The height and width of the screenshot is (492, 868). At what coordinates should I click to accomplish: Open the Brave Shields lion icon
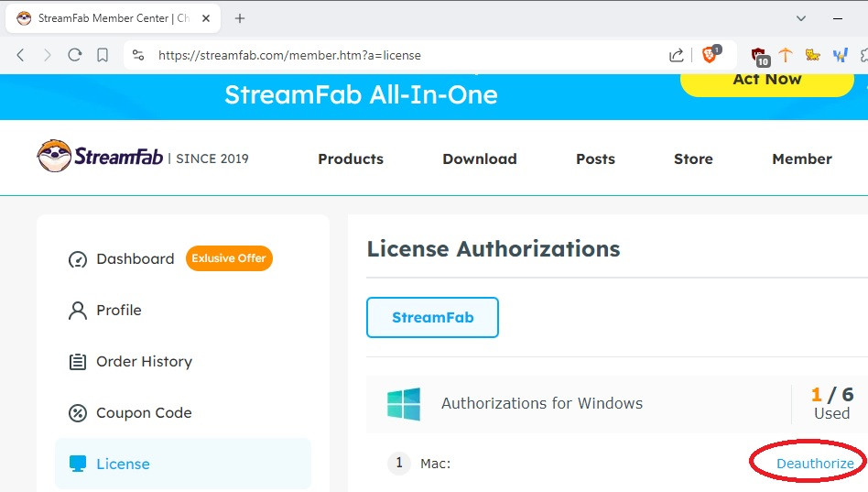click(711, 54)
